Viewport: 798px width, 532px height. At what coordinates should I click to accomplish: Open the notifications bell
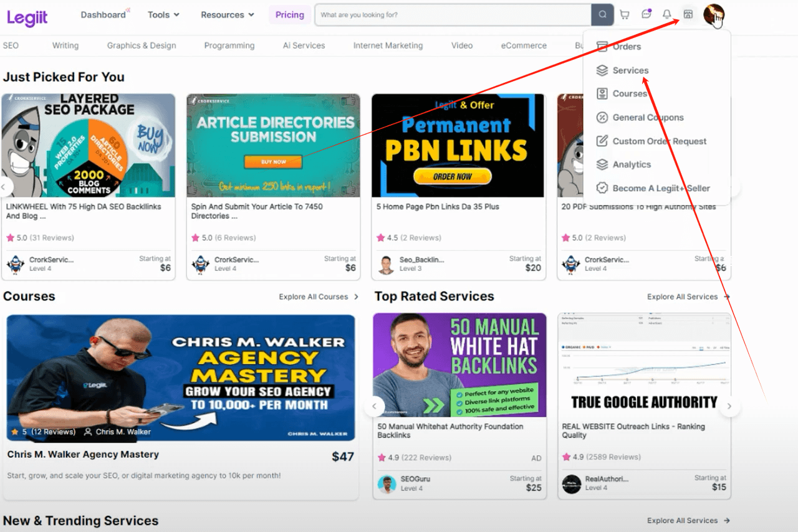(x=667, y=14)
